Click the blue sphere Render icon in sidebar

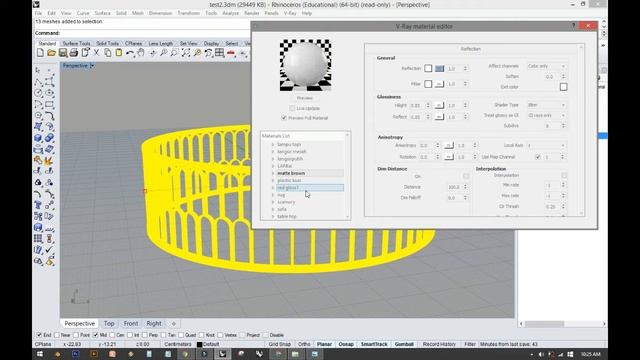pos(38,227)
